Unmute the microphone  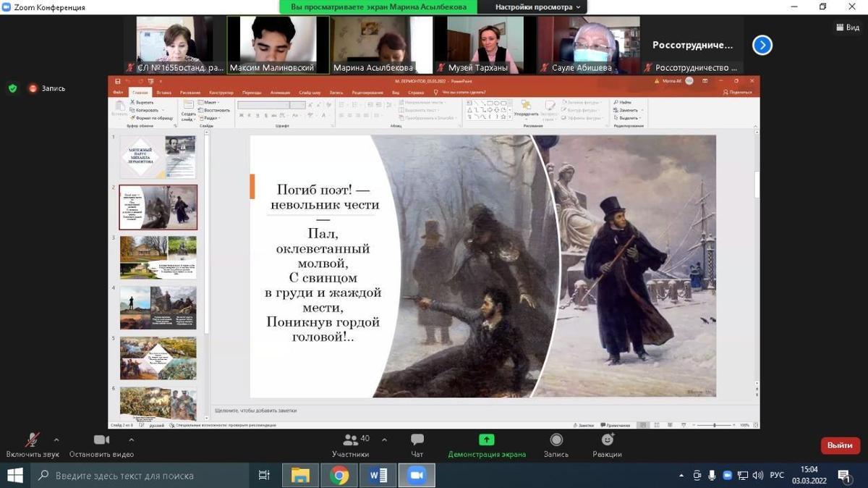tap(33, 440)
